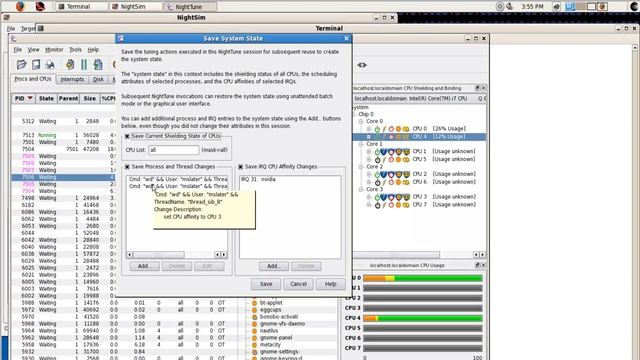
Task: Expand the CPU 1 row in shielding tree
Action: (369, 151)
